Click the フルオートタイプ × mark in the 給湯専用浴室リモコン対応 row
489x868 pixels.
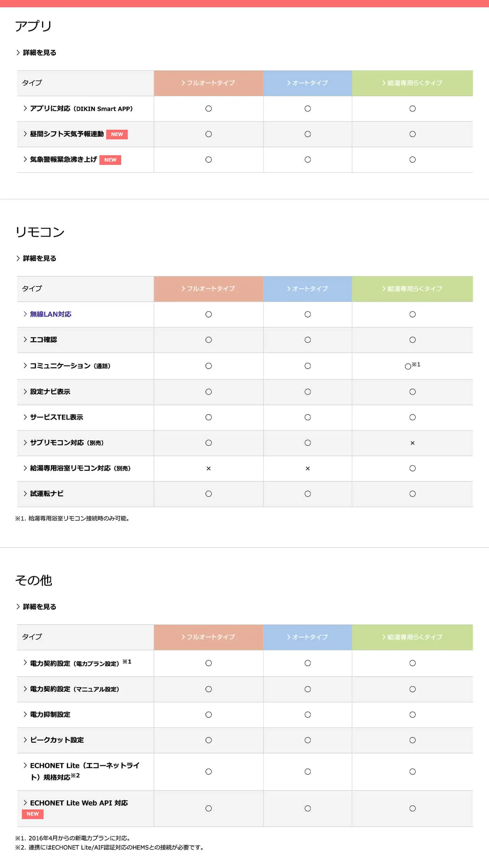208,468
